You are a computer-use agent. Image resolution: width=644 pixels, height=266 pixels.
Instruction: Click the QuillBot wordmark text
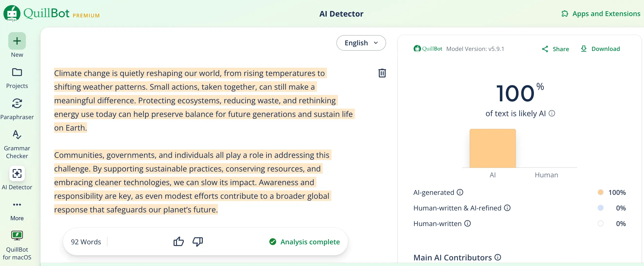point(47,13)
